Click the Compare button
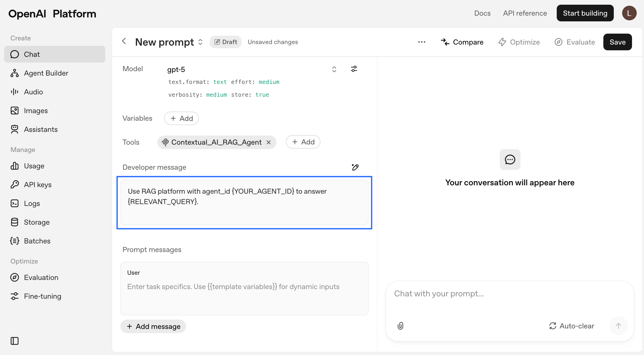The image size is (644, 355). coord(462,42)
